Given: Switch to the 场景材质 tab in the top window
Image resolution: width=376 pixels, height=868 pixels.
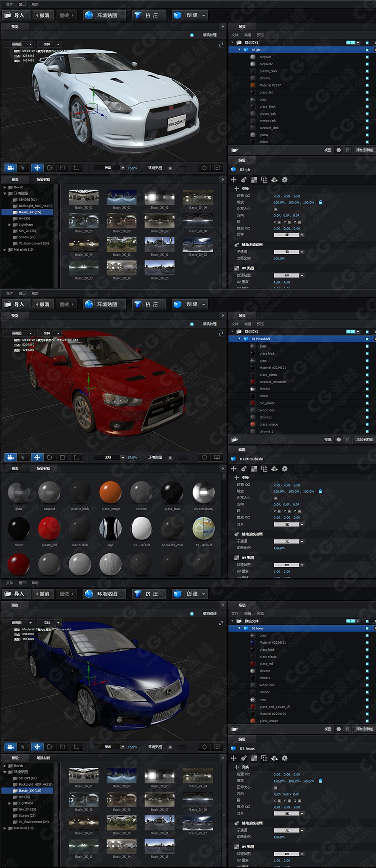Looking at the screenshot, I should (x=43, y=179).
